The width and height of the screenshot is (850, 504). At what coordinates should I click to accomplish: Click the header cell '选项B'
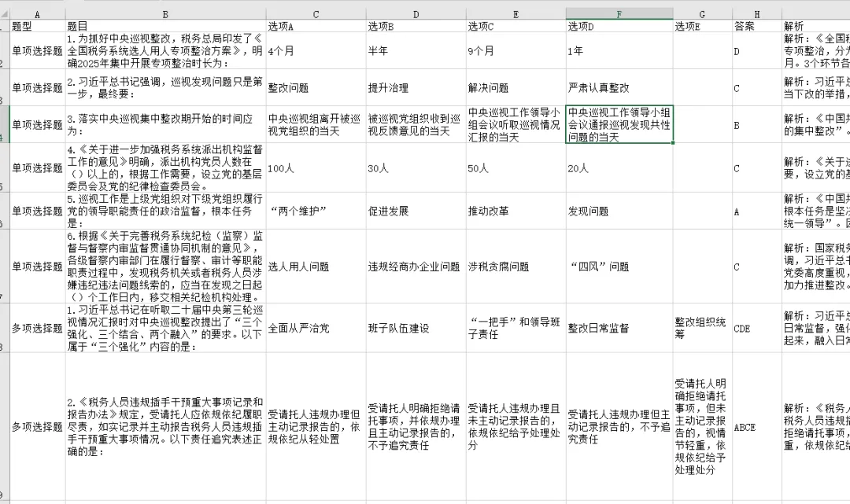[416, 26]
